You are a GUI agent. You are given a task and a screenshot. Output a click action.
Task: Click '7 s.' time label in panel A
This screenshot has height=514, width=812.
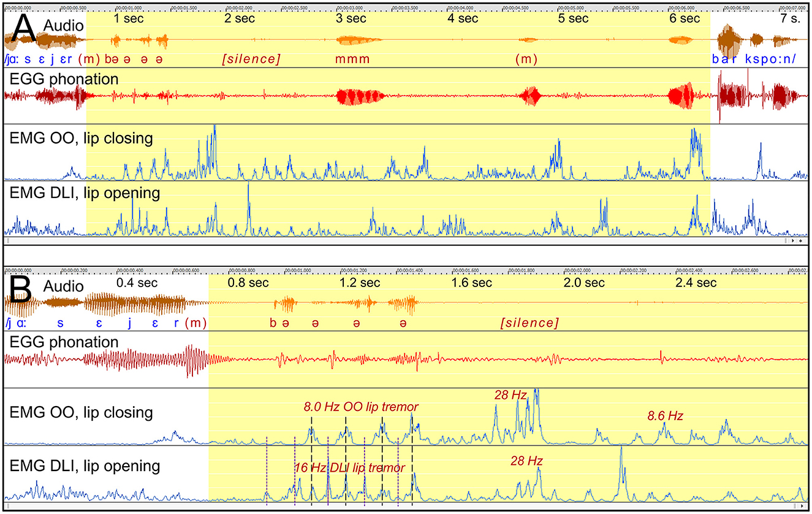click(x=791, y=18)
